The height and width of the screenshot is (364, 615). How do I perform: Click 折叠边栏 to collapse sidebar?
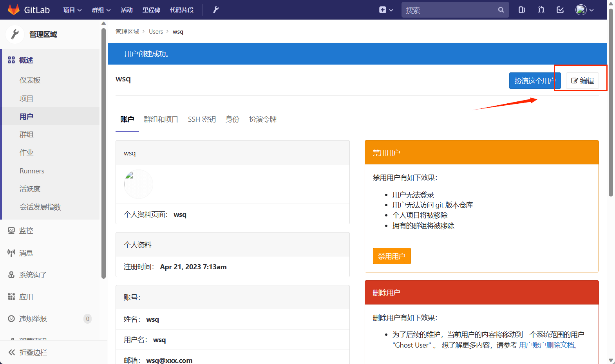33,353
